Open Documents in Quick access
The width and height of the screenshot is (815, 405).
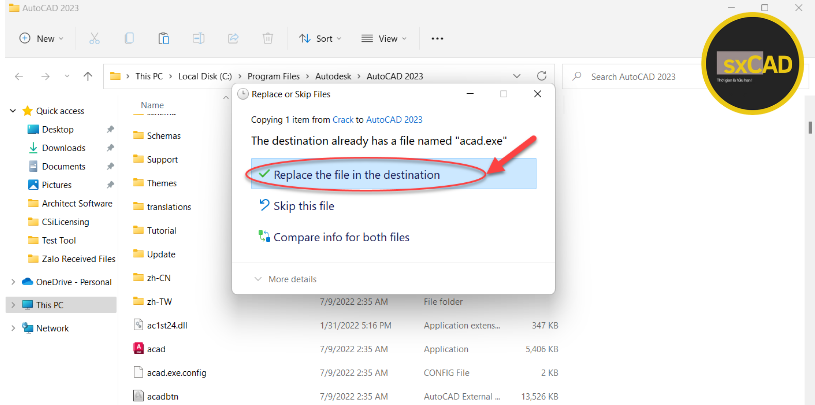click(63, 166)
